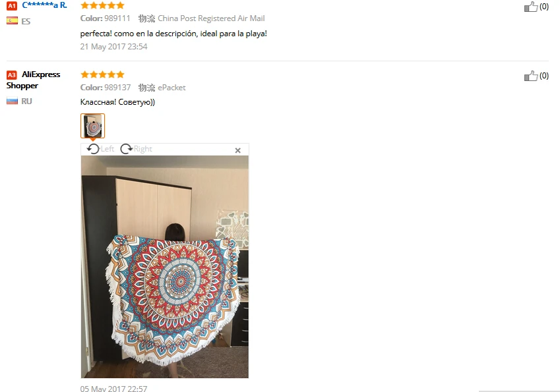Click the A1 buyer level badge
This screenshot has height=392, width=560.
(x=12, y=5)
